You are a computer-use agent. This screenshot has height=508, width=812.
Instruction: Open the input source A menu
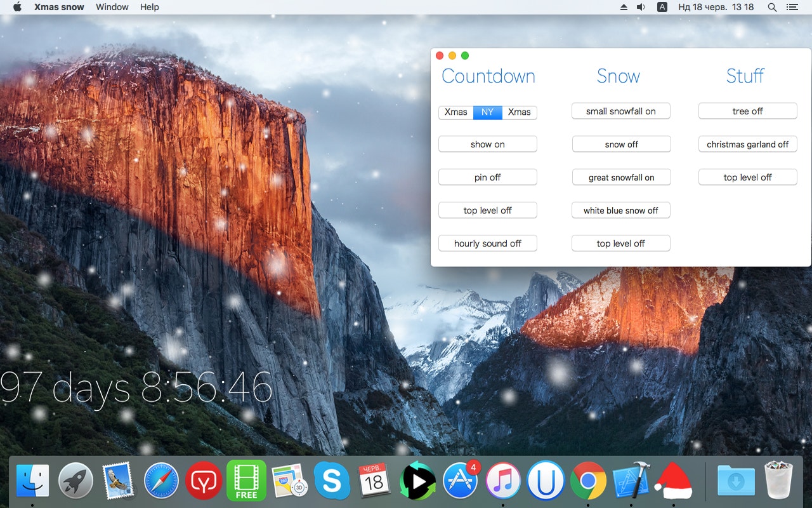click(x=662, y=7)
